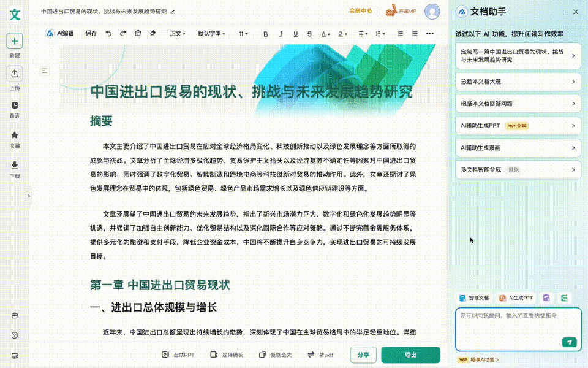Screen dimensions: 588x368
Task: Open the Upload sidebar icon
Action: 15,73
